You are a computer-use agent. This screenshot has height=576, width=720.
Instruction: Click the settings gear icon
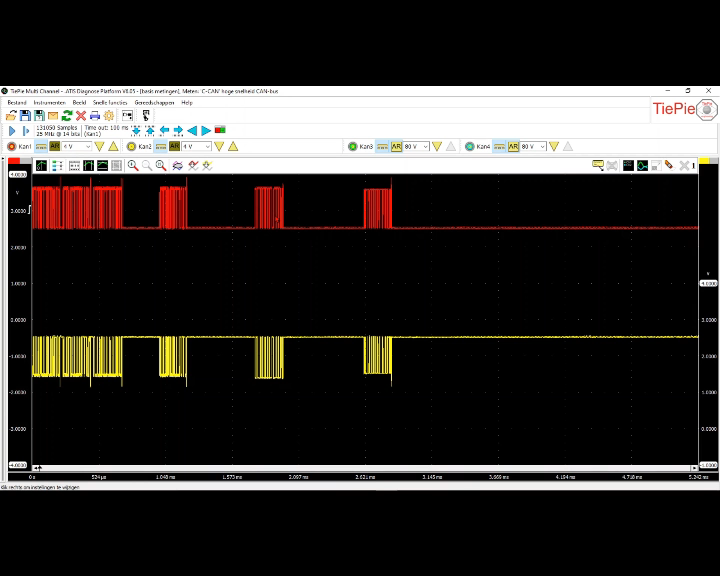109,116
